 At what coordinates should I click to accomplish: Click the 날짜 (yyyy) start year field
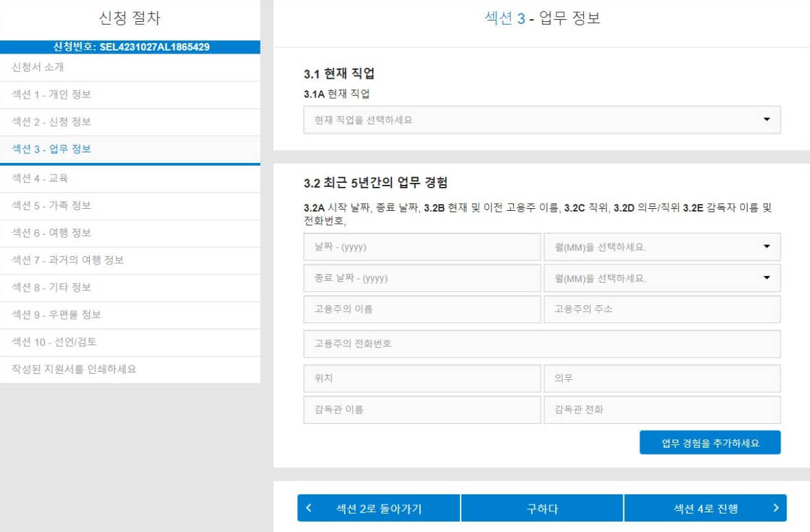(x=421, y=247)
